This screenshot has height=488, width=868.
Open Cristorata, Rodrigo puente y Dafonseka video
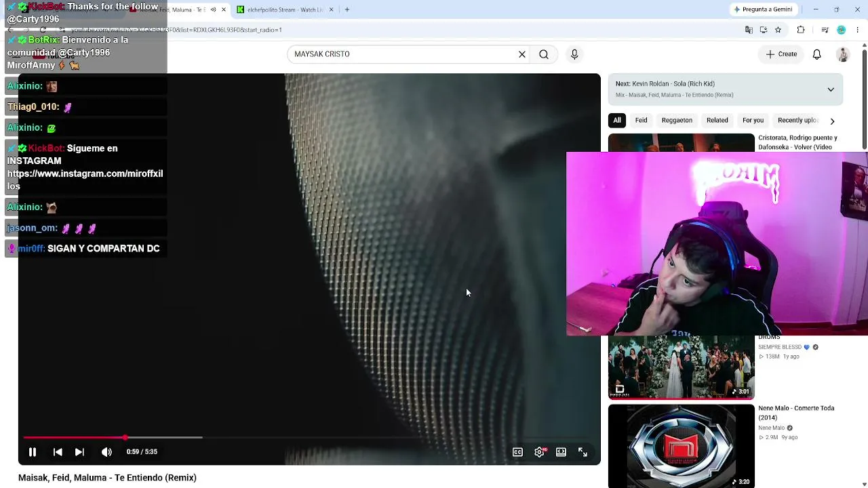(797, 142)
